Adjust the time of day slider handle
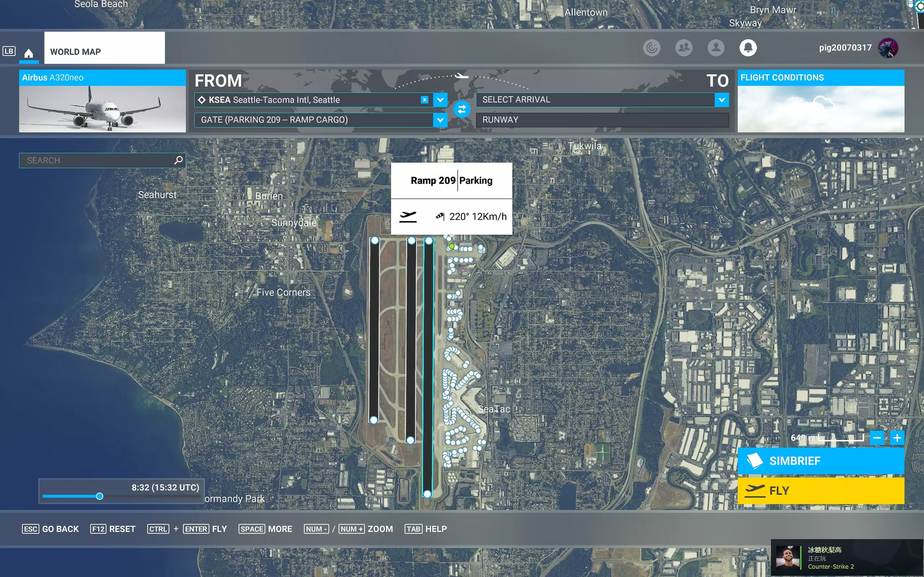 [100, 496]
